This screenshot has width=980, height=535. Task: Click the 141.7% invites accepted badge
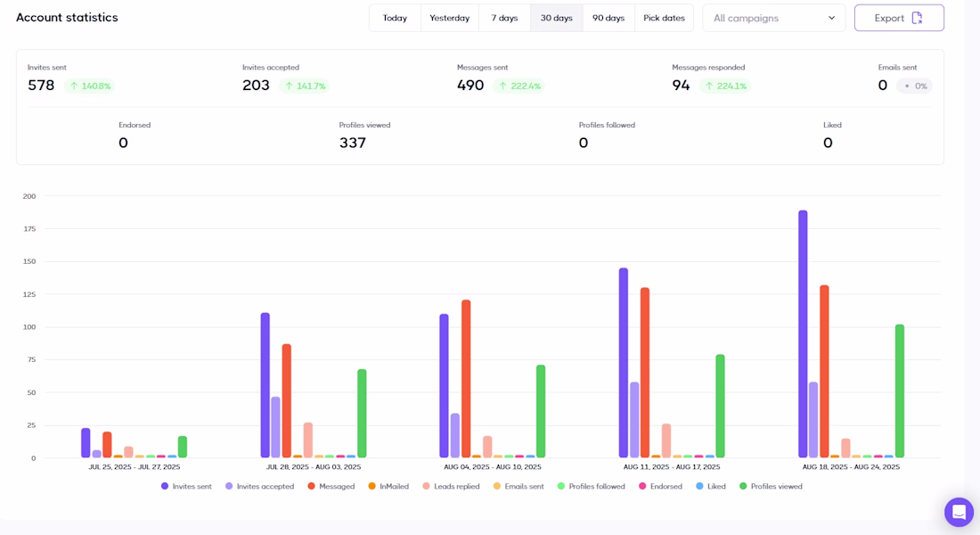coord(305,86)
